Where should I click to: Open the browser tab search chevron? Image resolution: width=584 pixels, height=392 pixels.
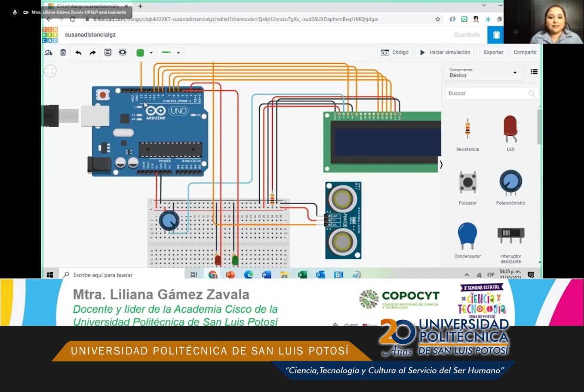click(484, 6)
